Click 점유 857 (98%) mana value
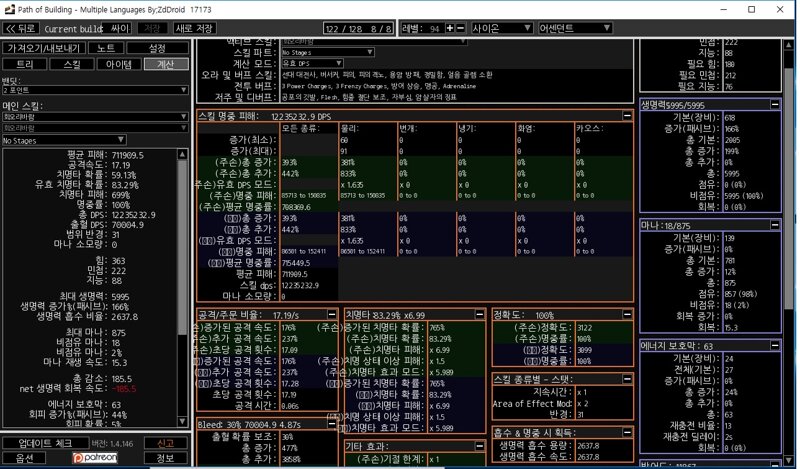 741,294
